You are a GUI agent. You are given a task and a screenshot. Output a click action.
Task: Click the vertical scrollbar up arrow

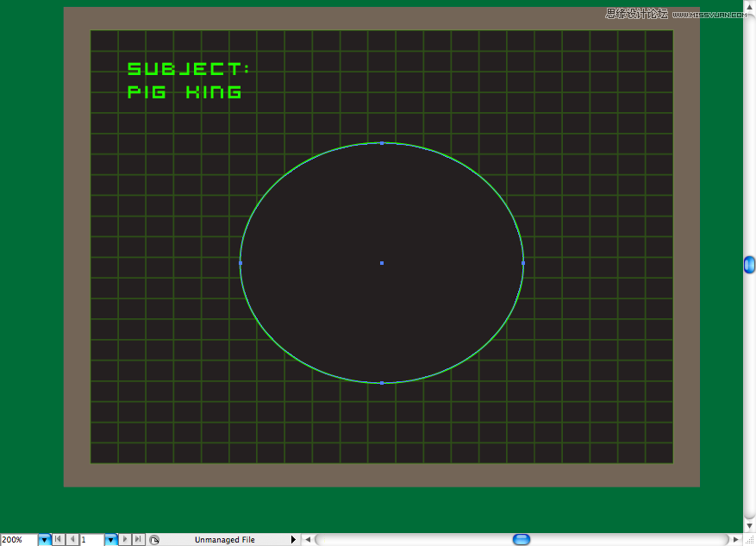pyautogui.click(x=749, y=7)
